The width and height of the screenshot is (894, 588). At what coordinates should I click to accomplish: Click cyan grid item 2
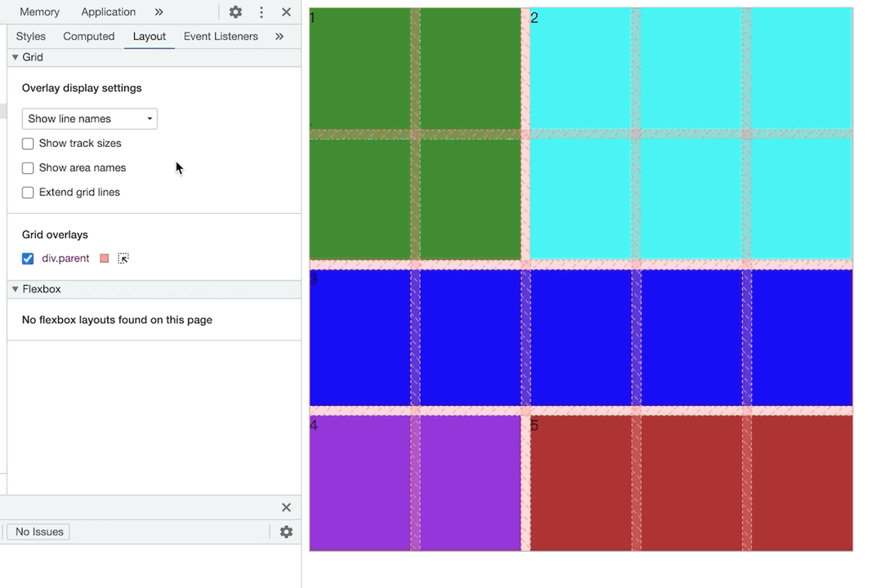[691, 134]
